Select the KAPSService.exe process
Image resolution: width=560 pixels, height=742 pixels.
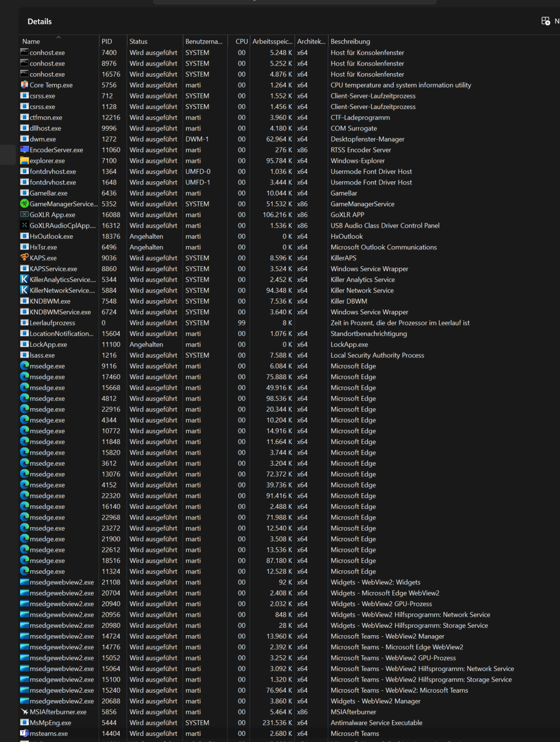tap(290, 269)
